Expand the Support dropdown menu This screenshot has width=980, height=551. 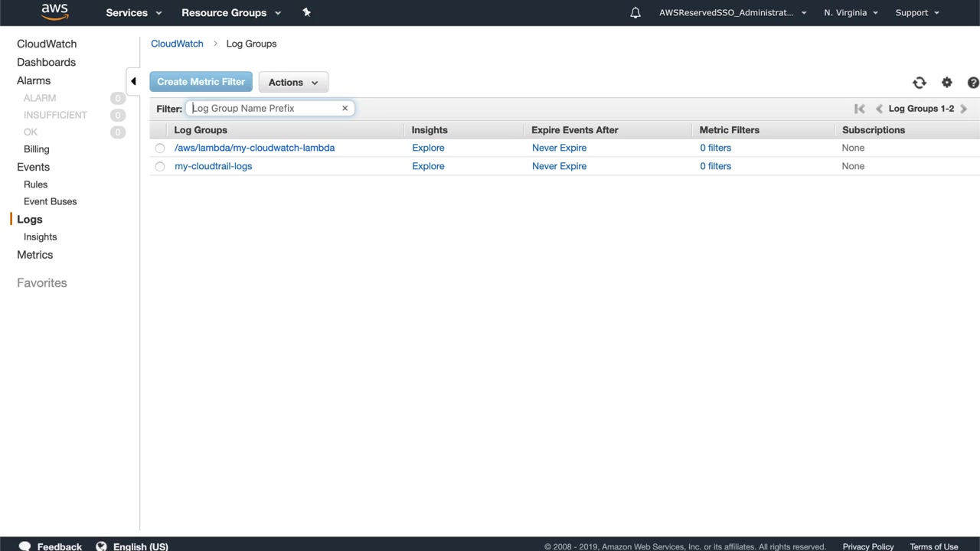coord(917,12)
